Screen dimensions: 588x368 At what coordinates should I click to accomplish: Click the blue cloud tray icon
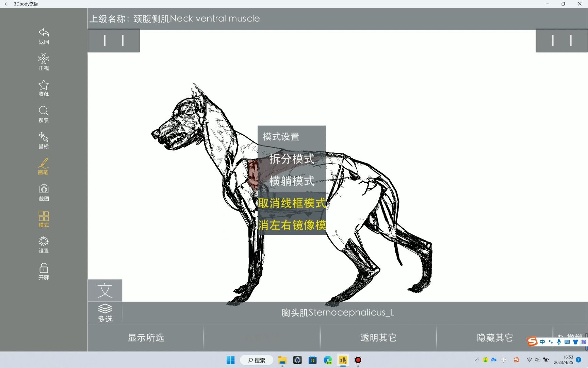pos(494,360)
